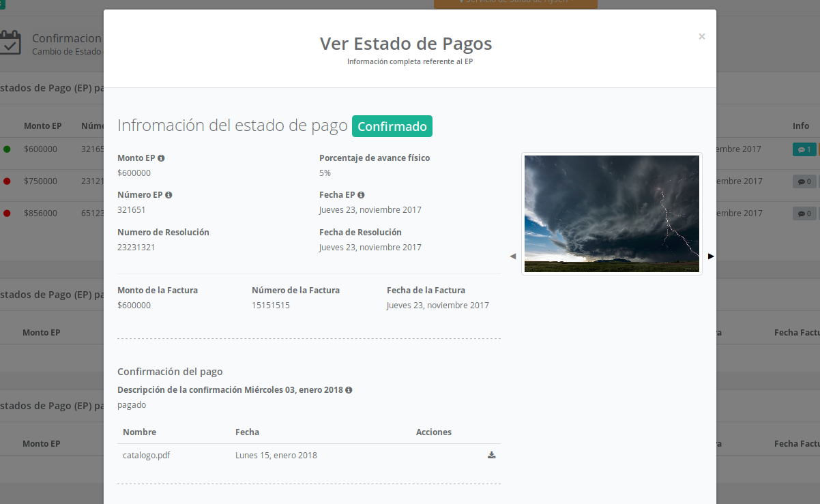This screenshot has width=820, height=504.
Task: Click the Confirmado status badge
Action: pyautogui.click(x=392, y=126)
